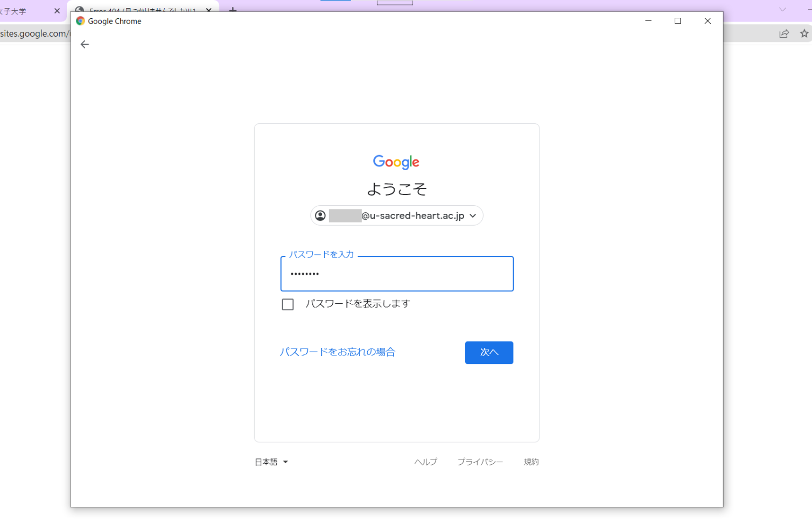Minimize the Google Chrome popup window

point(648,21)
